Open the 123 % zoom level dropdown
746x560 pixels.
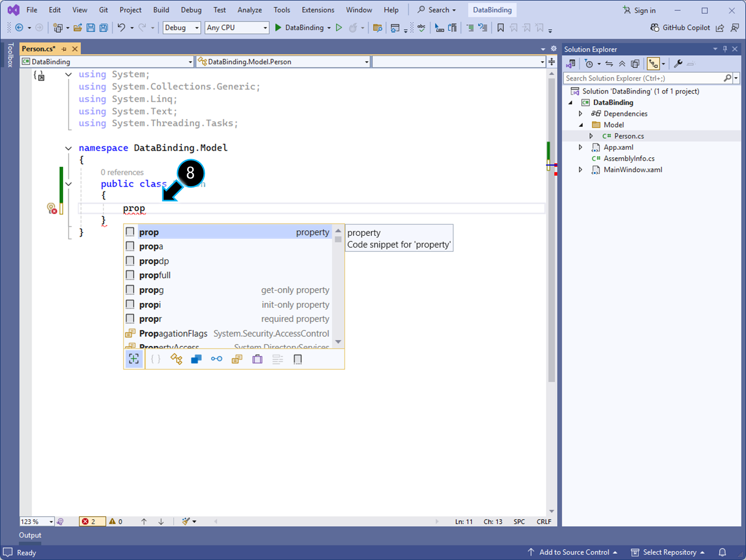click(37, 522)
